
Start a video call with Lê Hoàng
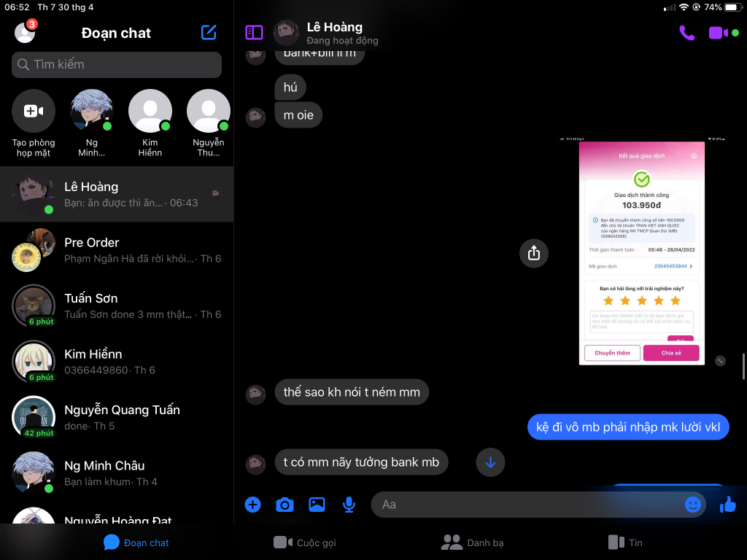718,33
